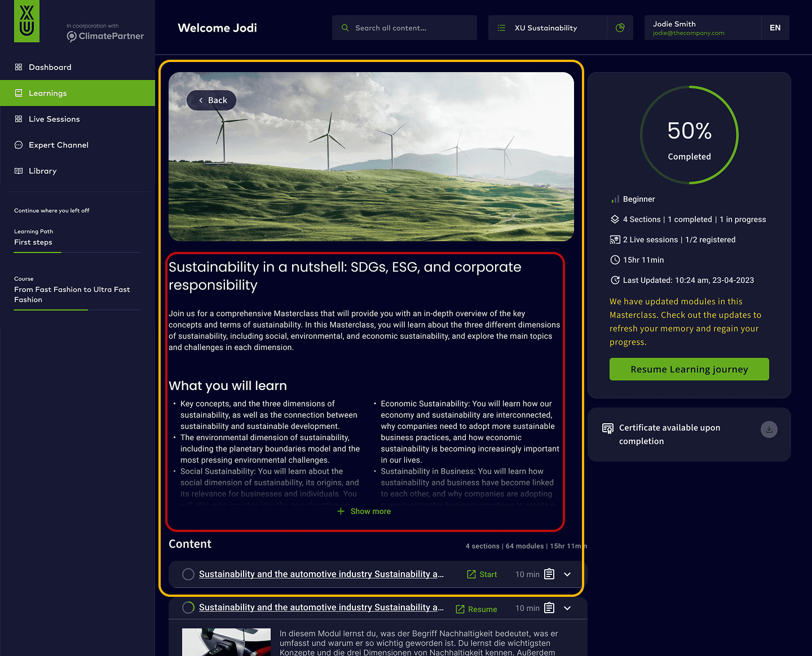Open Library in the sidebar
Viewport: 812px width, 656px height.
(x=77, y=171)
